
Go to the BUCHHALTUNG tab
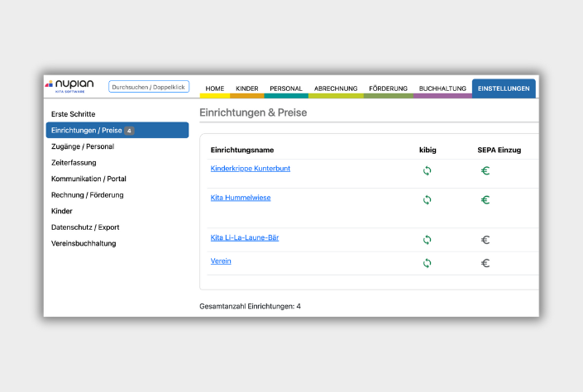coord(442,88)
